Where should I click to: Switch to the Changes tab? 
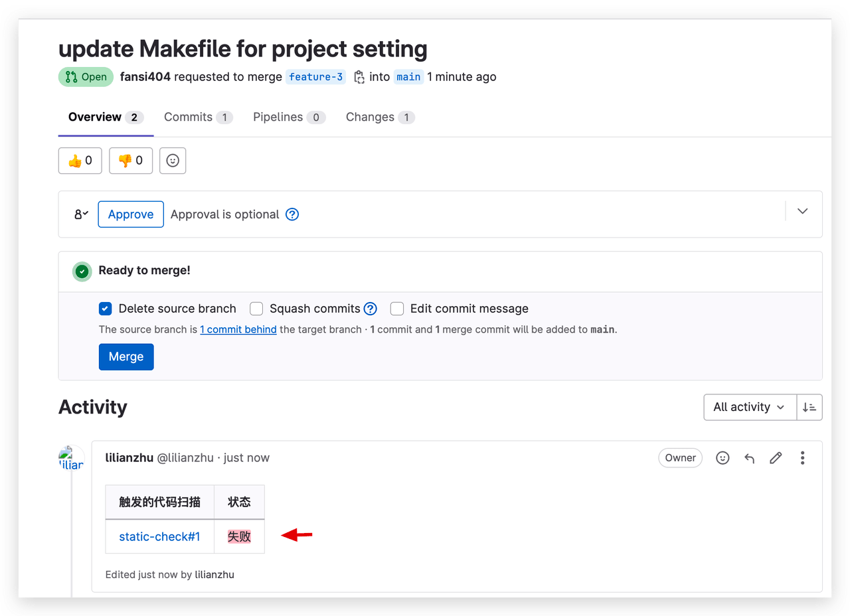[x=379, y=117]
